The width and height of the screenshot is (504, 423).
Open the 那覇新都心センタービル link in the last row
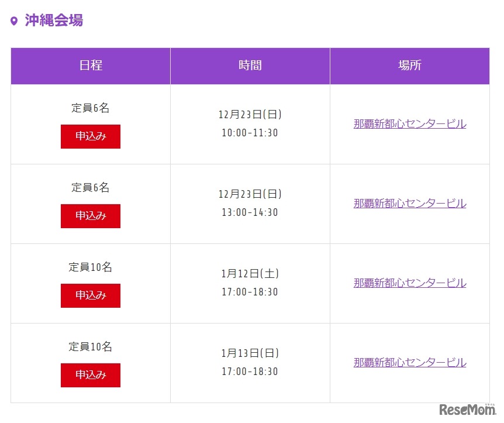pyautogui.click(x=409, y=362)
